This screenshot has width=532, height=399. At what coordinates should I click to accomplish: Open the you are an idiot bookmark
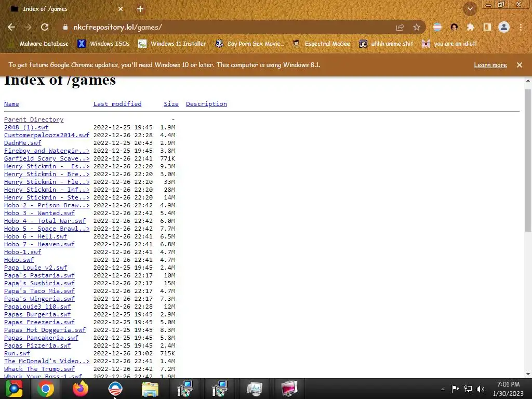pos(449,44)
